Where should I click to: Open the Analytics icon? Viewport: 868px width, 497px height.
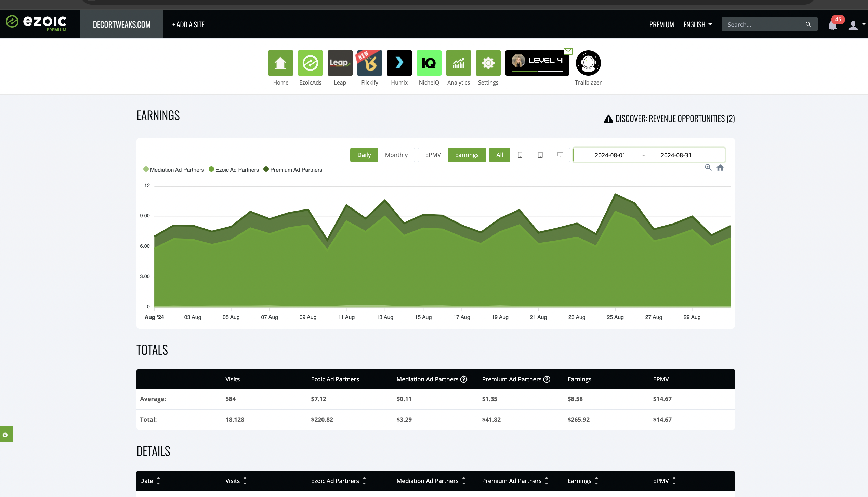point(459,63)
